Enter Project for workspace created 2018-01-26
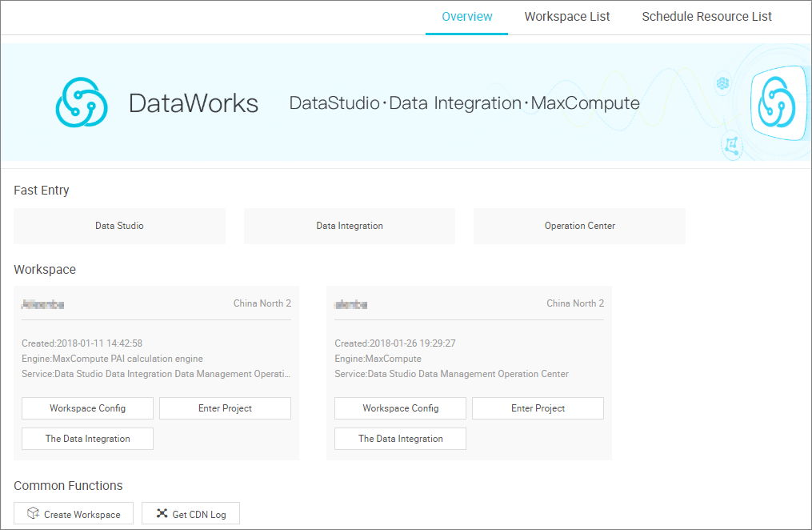 coord(538,408)
